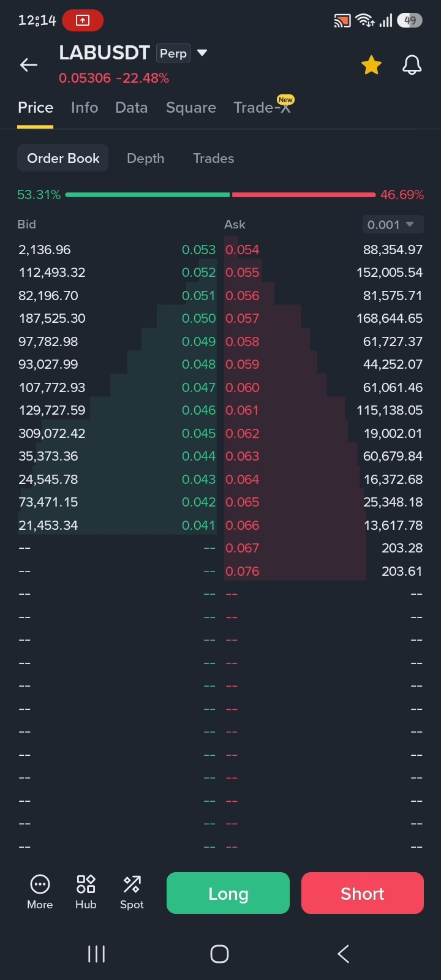Open the More menu icon
Viewport: 441px width, 980px height.
40,884
